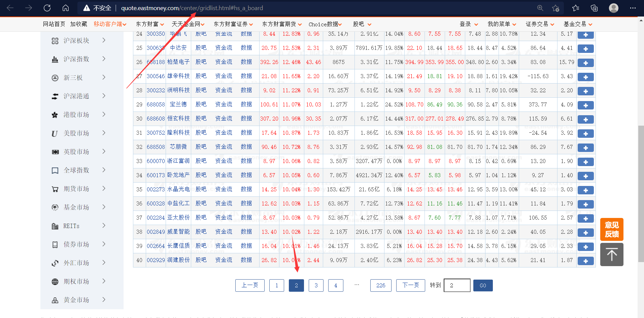Expand the 全球指数 sidebar chevron

(x=104, y=170)
